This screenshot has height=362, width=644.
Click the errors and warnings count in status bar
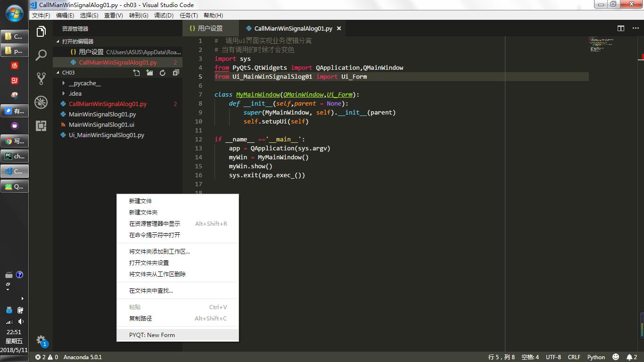coord(47,357)
